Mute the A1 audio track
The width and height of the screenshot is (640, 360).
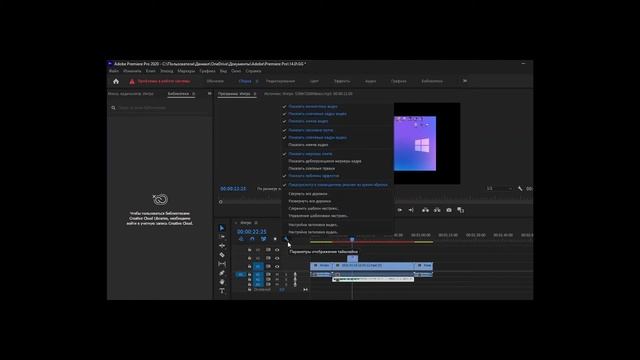coord(277,275)
